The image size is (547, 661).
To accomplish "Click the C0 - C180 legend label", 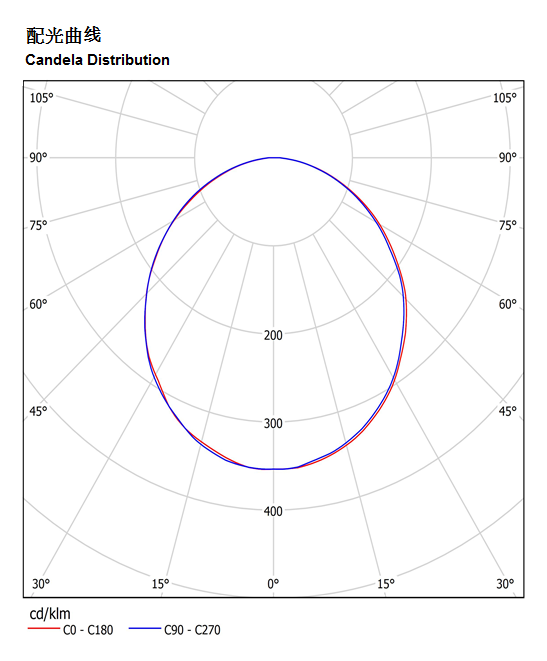I will coord(88,630).
